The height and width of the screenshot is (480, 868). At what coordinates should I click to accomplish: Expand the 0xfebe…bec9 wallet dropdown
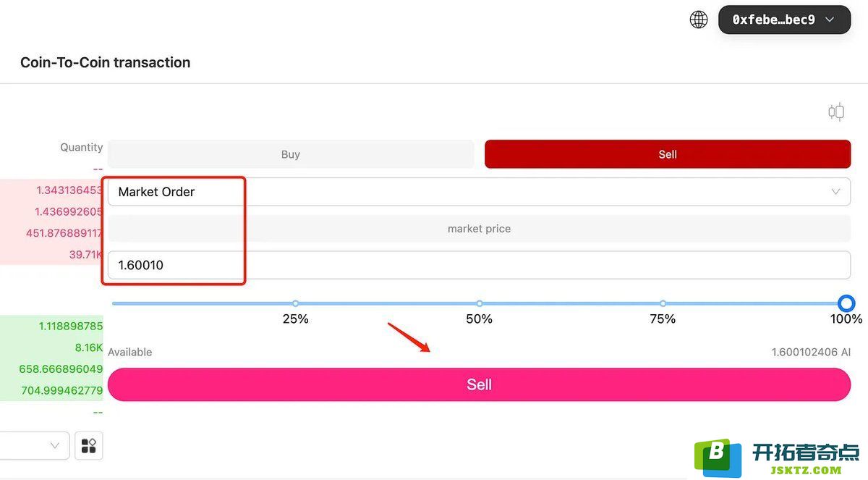[x=784, y=20]
